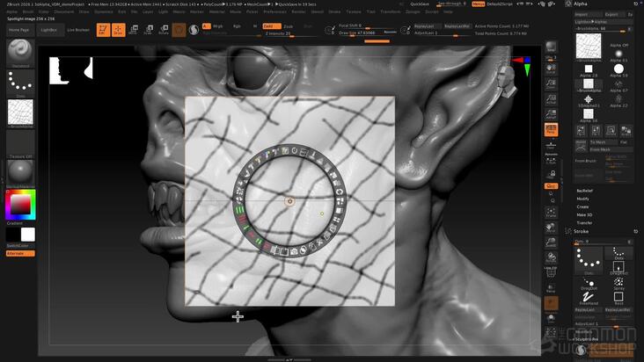
Task: Select the Rect stroke icon
Action: [x=618, y=299]
